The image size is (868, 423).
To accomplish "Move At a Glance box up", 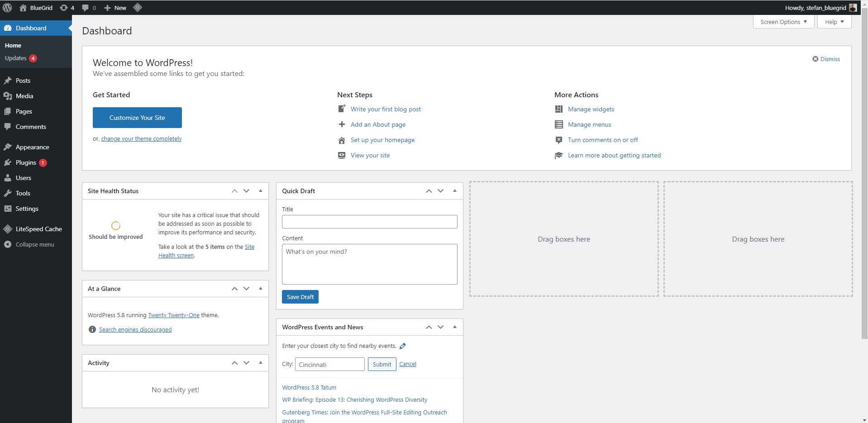I will click(x=235, y=289).
